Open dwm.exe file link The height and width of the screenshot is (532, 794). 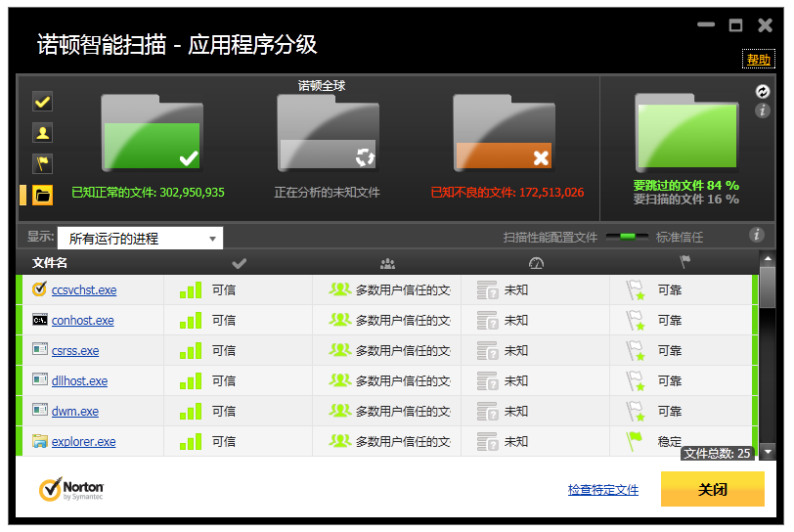(75, 412)
